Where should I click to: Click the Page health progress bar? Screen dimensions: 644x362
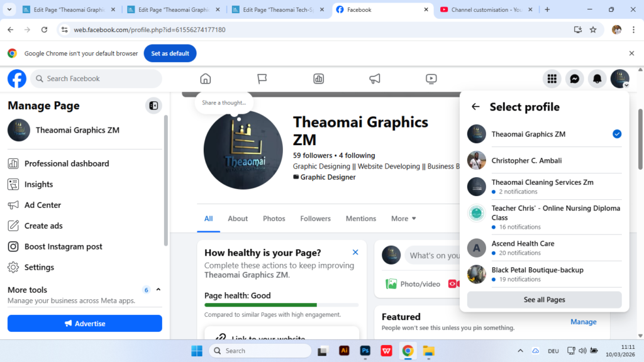(281, 305)
